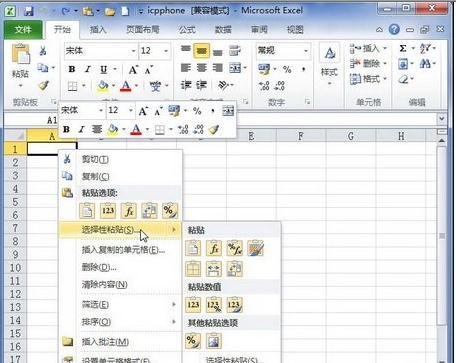
Task: Click the Sort and Filter icon
Action: [425, 49]
